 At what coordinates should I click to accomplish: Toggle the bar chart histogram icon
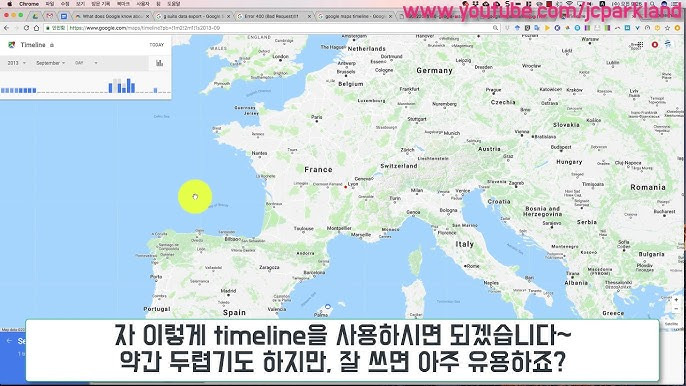click(160, 63)
